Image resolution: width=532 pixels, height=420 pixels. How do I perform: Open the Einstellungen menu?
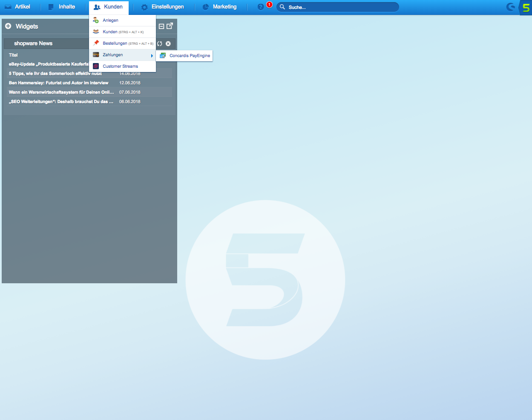163,7
